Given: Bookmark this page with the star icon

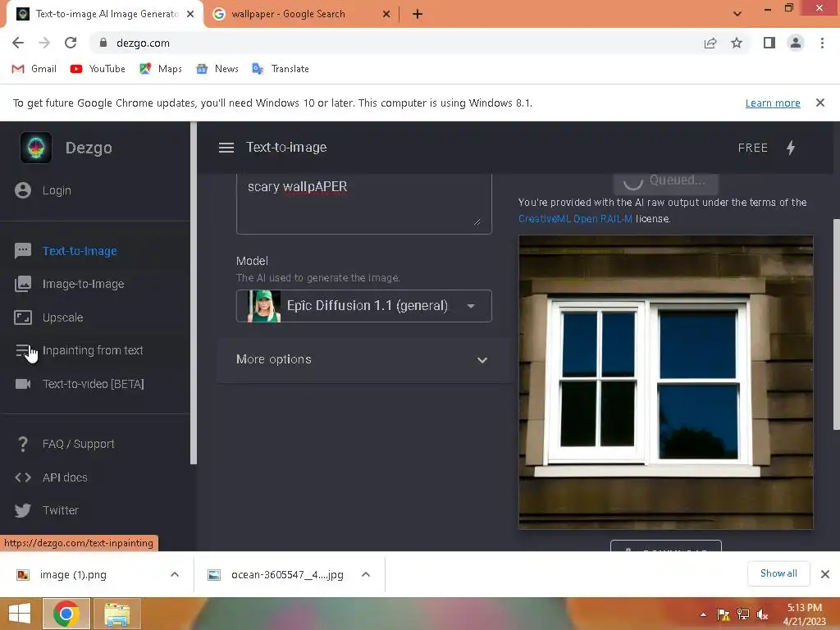Looking at the screenshot, I should [x=737, y=43].
